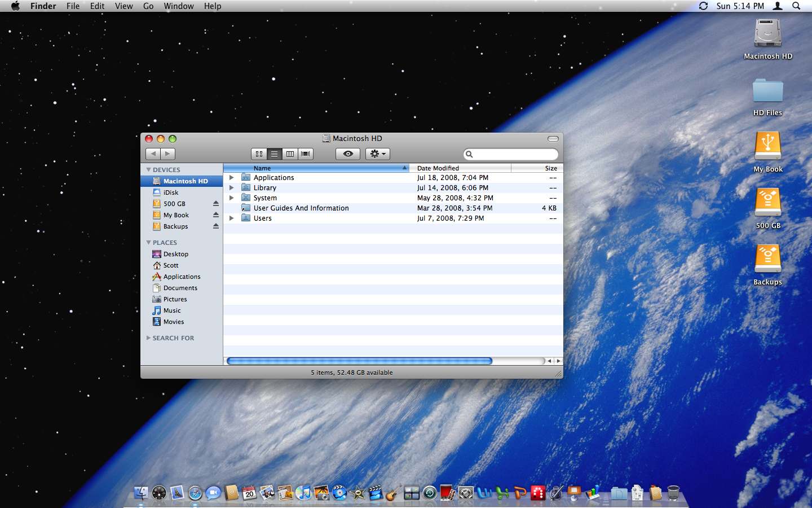Expand the Applications folder disclosure triangle
This screenshot has height=508, width=812.
tap(231, 178)
